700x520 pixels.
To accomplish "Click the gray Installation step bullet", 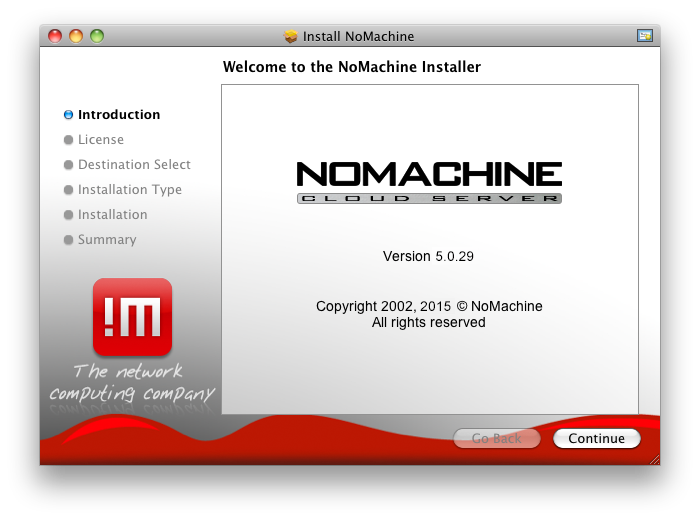I will click(68, 215).
